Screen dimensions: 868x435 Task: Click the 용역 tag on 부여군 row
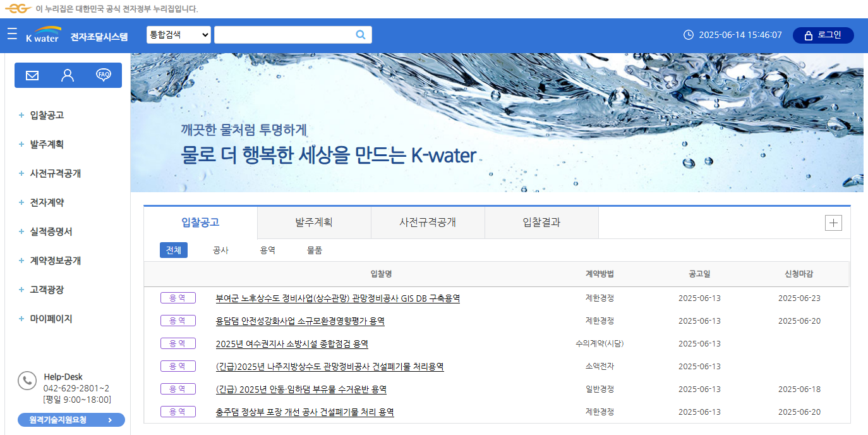pyautogui.click(x=178, y=298)
